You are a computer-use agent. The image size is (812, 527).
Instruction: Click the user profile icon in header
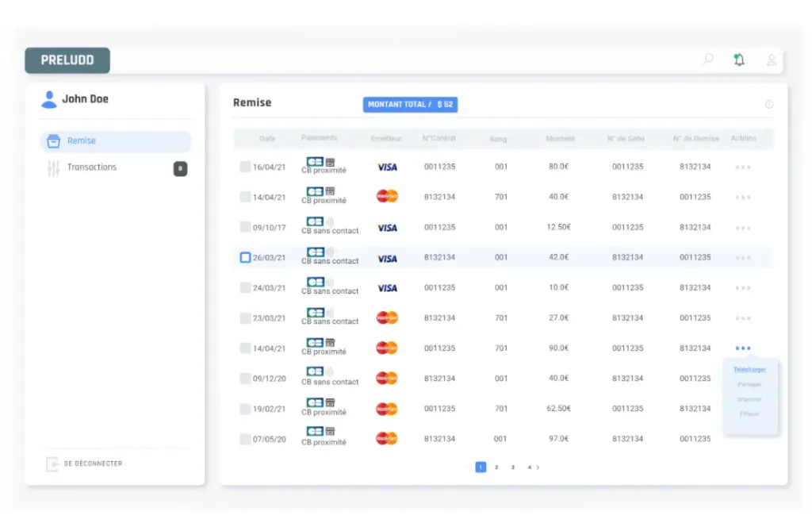coord(771,60)
